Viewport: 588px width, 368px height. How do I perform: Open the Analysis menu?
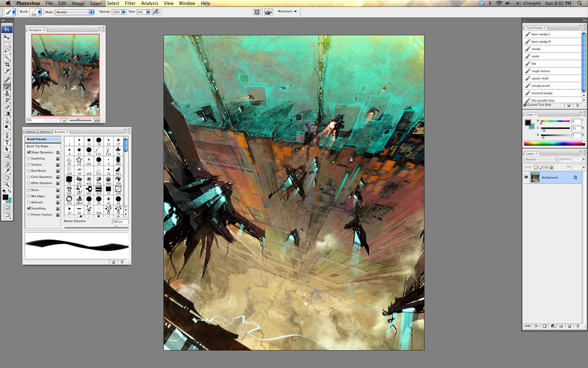coord(149,3)
